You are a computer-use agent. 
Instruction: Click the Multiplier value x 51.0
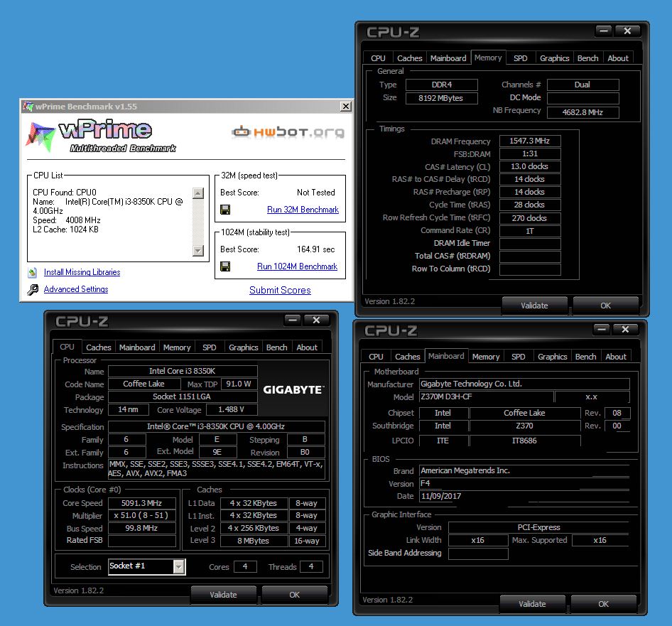coord(142,515)
